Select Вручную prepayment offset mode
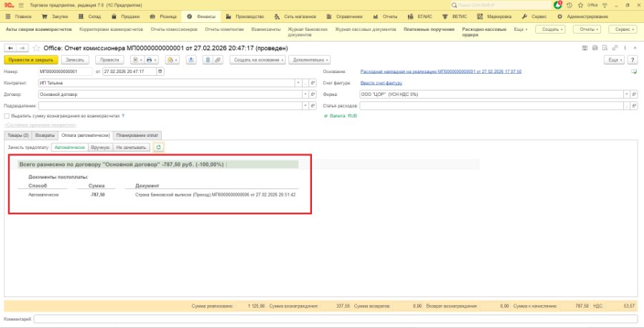644x328 pixels. tap(100, 147)
